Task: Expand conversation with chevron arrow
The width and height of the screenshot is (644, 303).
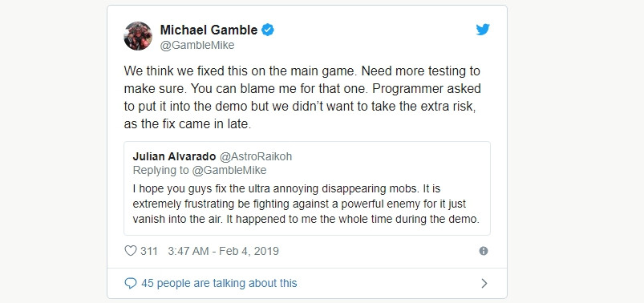Action: coord(484,283)
